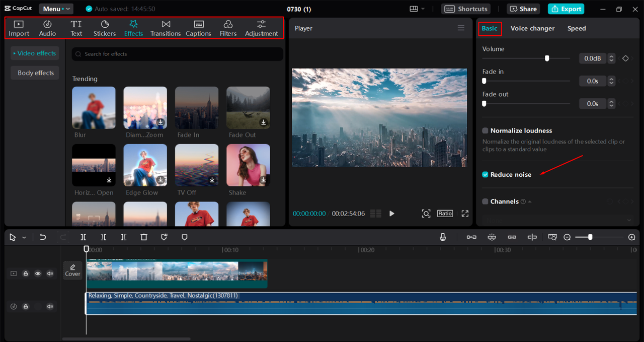Zoom out the timeline with minus icon
644x342 pixels.
(x=567, y=237)
